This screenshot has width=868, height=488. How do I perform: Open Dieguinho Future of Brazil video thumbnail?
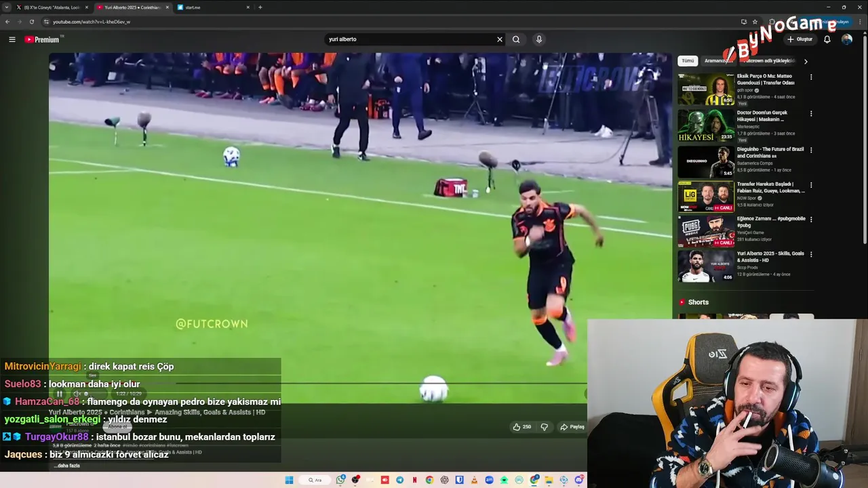tap(706, 161)
